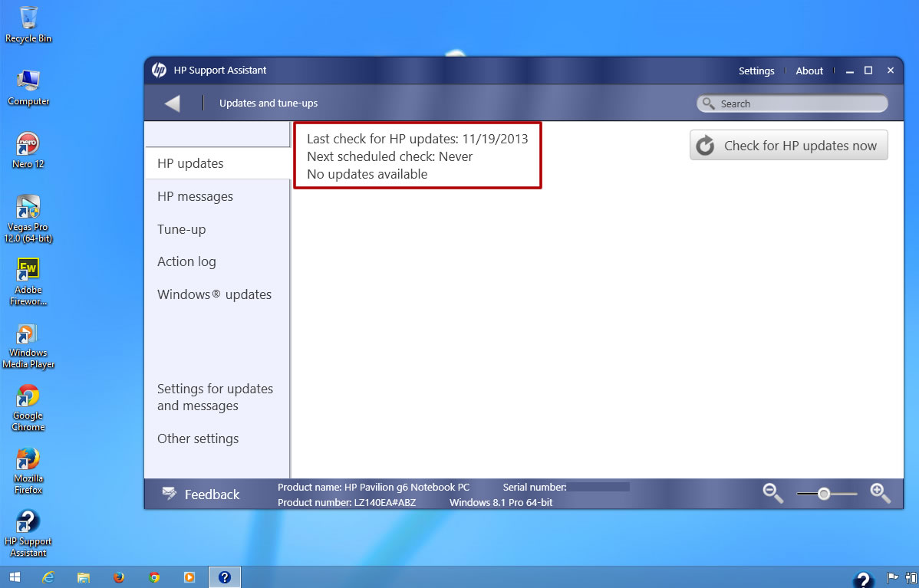Click the Windows Start button

[x=15, y=577]
